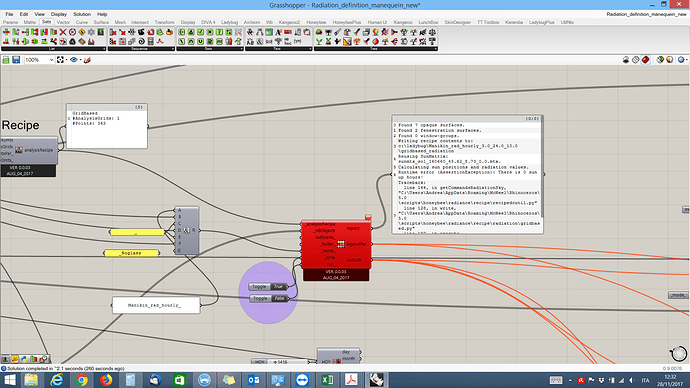The width and height of the screenshot is (690, 388).
Task: Open Firefox from the taskbar
Action: pyautogui.click(x=106, y=380)
